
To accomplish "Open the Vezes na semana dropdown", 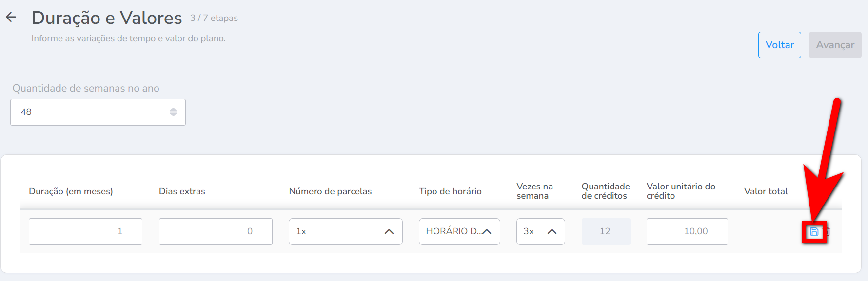I will click(x=540, y=231).
